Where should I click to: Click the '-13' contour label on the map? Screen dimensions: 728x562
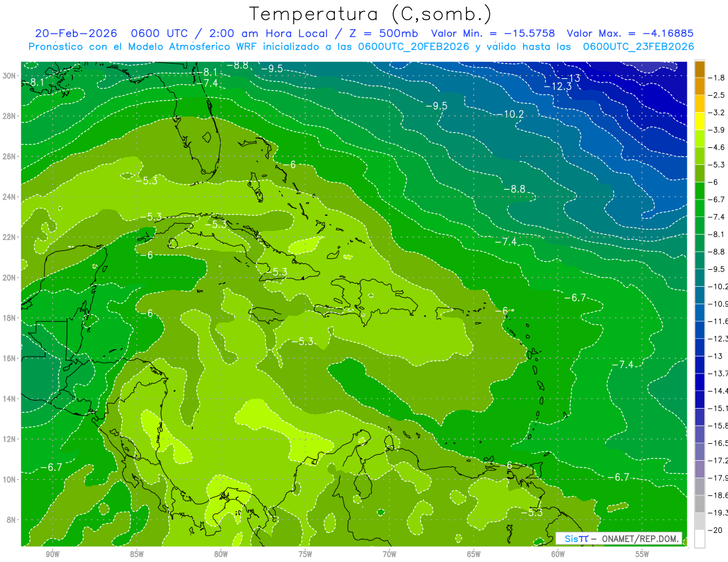coord(570,78)
